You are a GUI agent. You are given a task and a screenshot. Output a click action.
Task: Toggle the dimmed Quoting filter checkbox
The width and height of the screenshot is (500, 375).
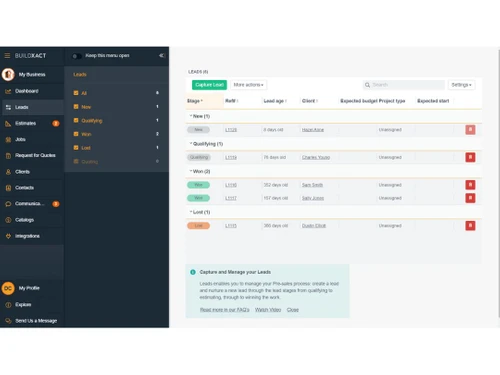pyautogui.click(x=76, y=161)
